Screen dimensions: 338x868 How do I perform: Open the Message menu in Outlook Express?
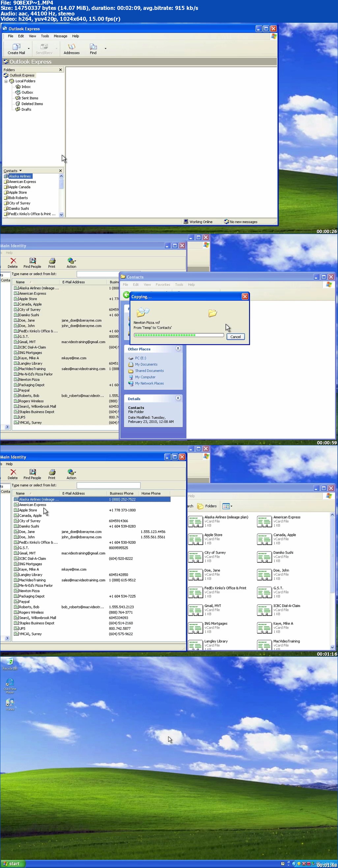click(x=61, y=36)
